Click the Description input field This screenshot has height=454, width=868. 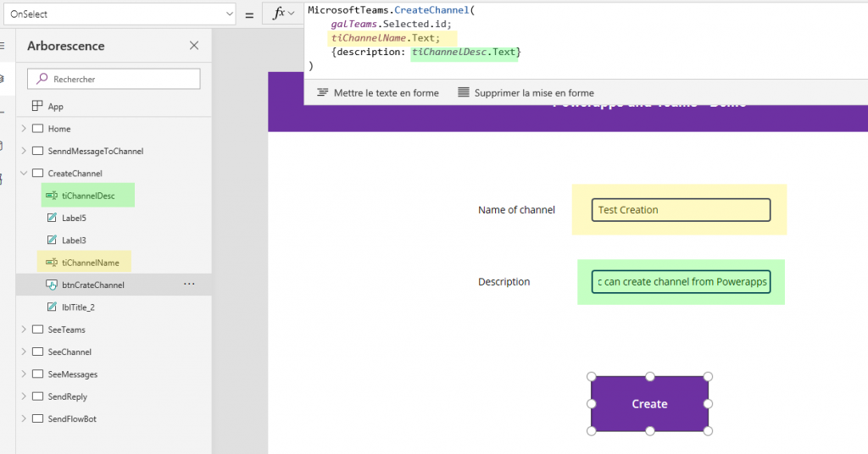(681, 281)
